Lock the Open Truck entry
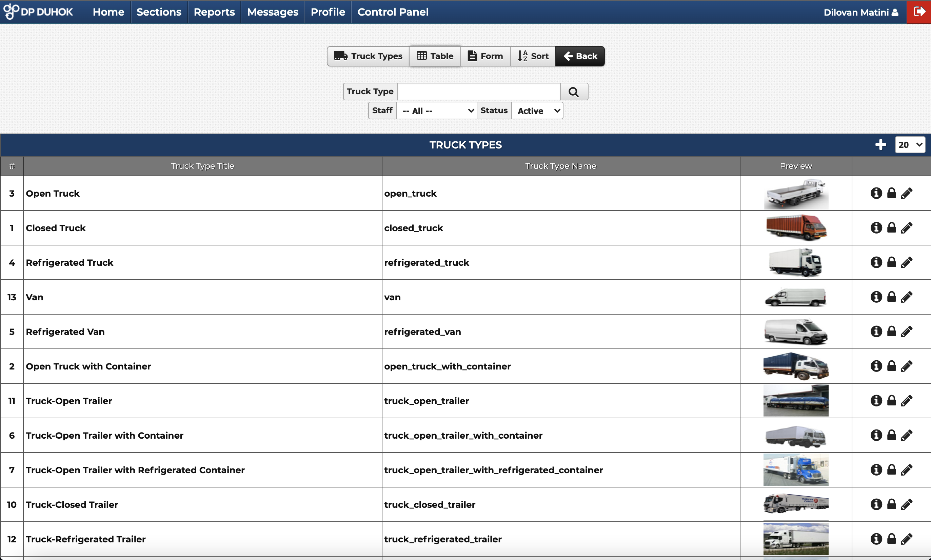The width and height of the screenshot is (931, 560). pyautogui.click(x=891, y=193)
